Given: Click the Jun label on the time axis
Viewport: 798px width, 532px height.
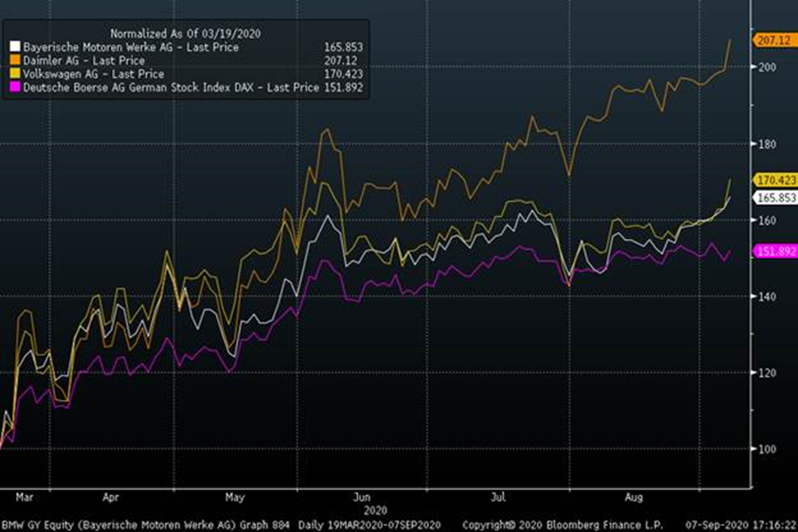Looking at the screenshot, I should [362, 497].
